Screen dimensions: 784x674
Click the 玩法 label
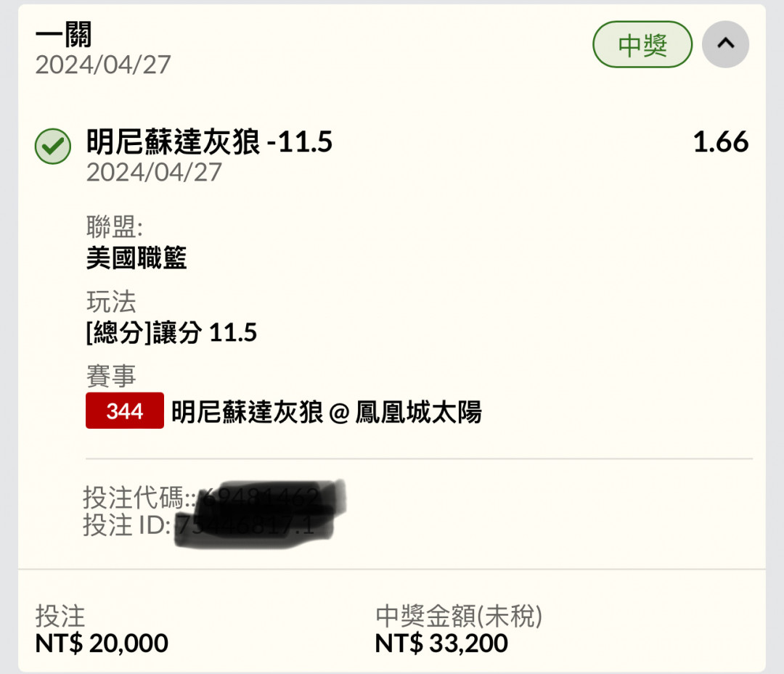point(111,301)
